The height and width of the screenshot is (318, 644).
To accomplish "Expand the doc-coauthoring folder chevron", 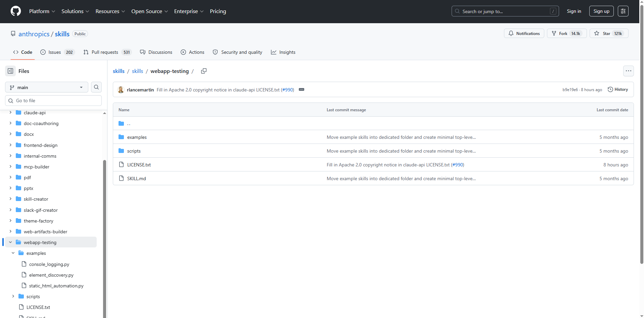I will (10, 123).
